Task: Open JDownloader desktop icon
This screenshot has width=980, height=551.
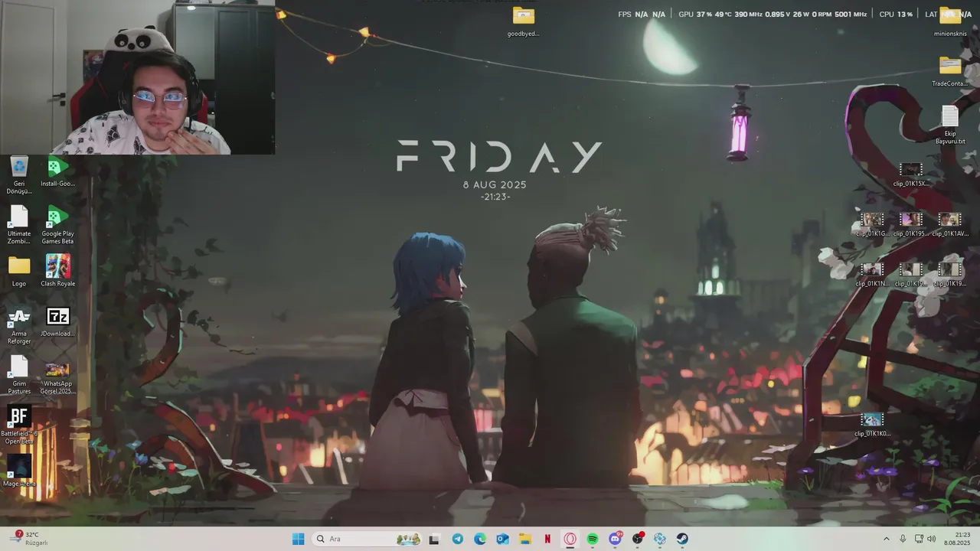Action: click(x=57, y=322)
